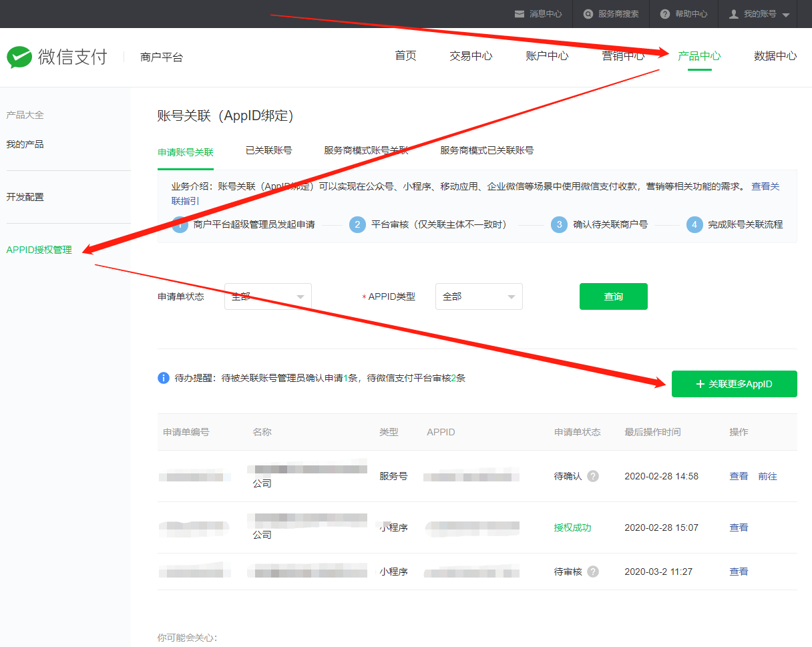Click 待审核 status text

568,572
